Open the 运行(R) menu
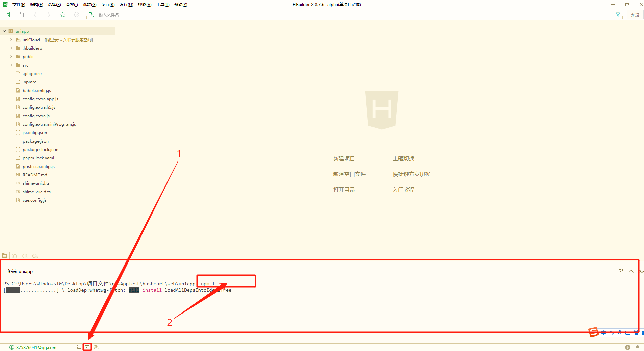The image size is (644, 351). (x=108, y=5)
